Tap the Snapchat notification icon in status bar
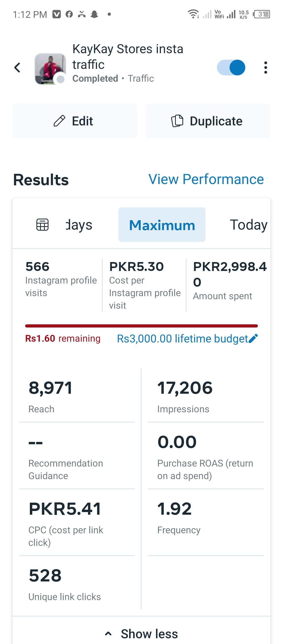 click(x=94, y=14)
